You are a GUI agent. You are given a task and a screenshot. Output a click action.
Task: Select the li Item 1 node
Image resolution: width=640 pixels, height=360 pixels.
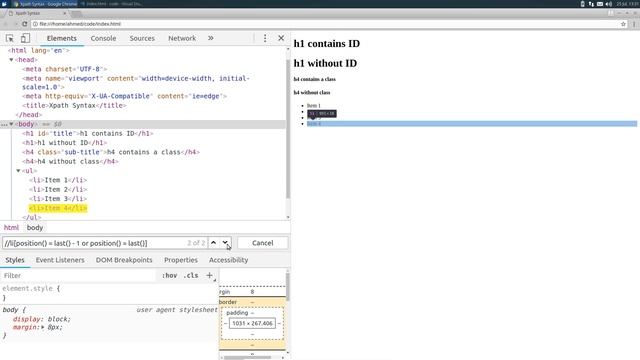(58, 180)
